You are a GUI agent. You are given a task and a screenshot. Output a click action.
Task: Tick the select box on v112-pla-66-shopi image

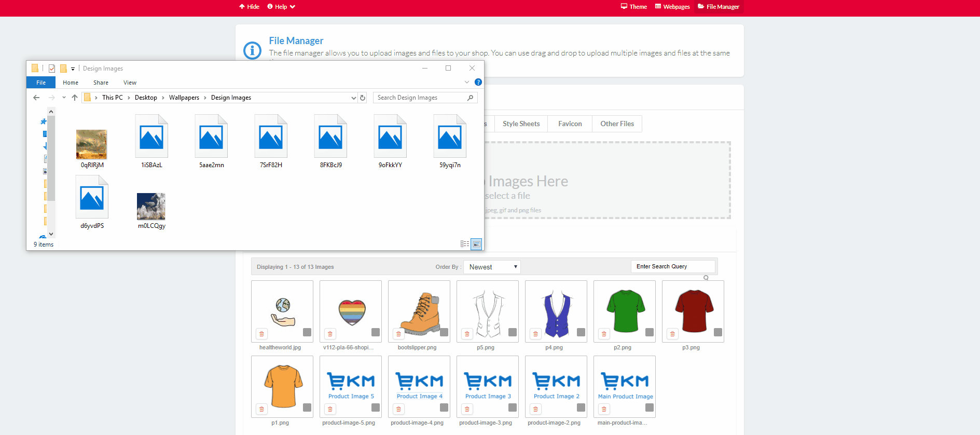pos(376,332)
